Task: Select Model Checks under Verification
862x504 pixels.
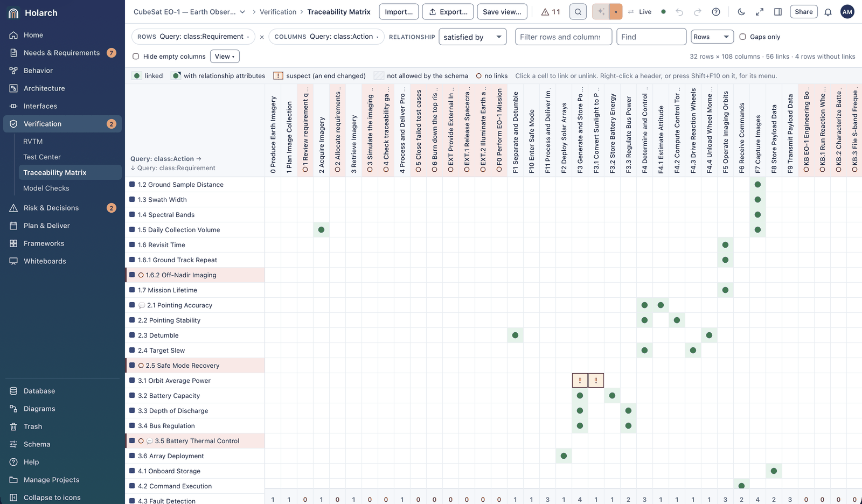Action: (x=69, y=188)
